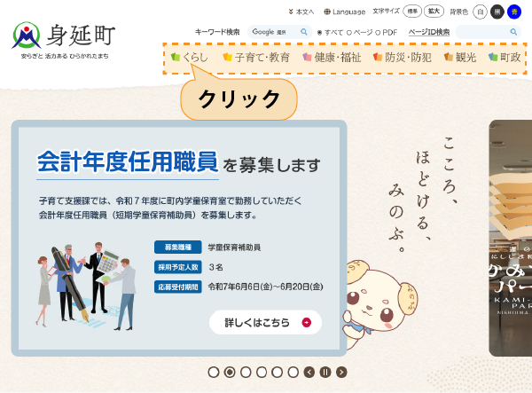
Task: Jump to main content via 本文へ link
Action: coord(301,12)
